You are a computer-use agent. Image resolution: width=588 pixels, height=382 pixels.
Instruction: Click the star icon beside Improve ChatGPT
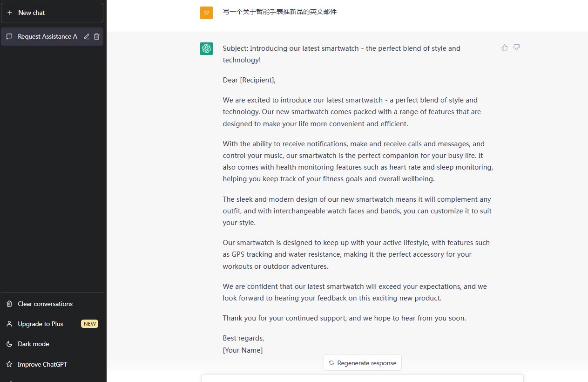coord(9,364)
